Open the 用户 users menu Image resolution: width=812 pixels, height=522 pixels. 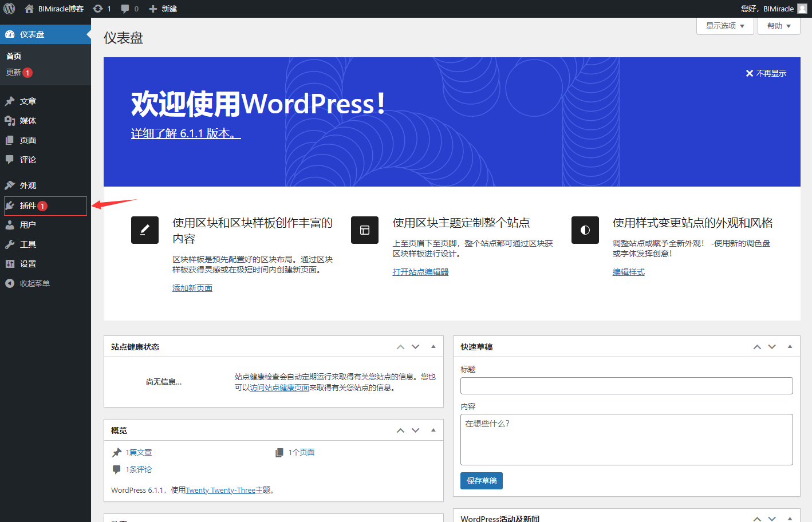coord(45,225)
